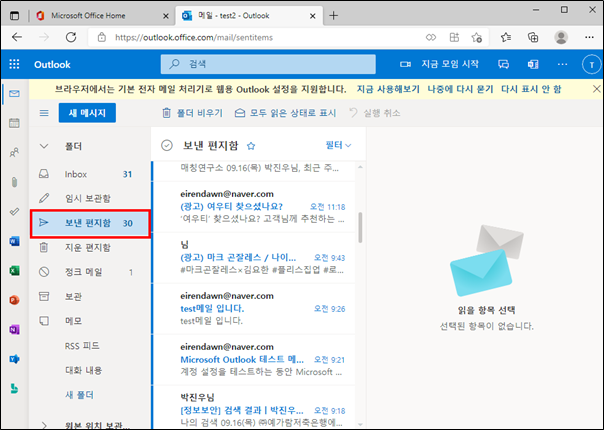Launch Bookings from the left rail

pos(14,388)
